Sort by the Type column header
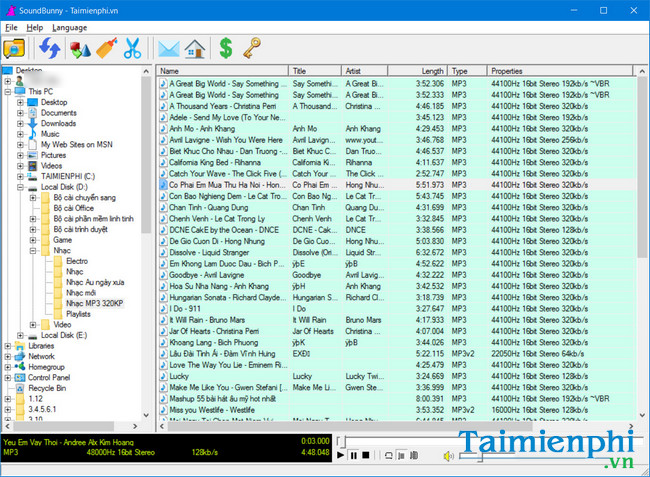 pos(467,71)
